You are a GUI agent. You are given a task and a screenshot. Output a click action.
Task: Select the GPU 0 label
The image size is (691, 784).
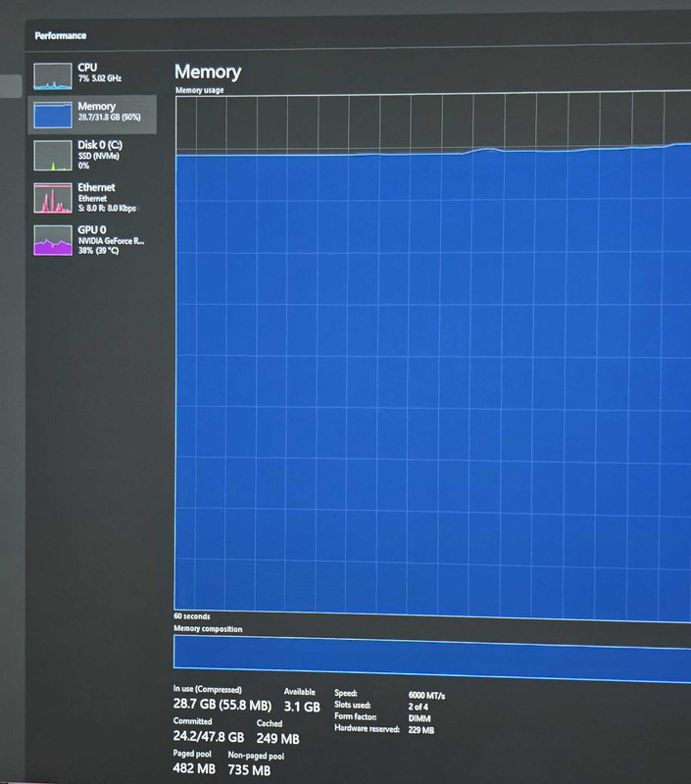[x=92, y=230]
